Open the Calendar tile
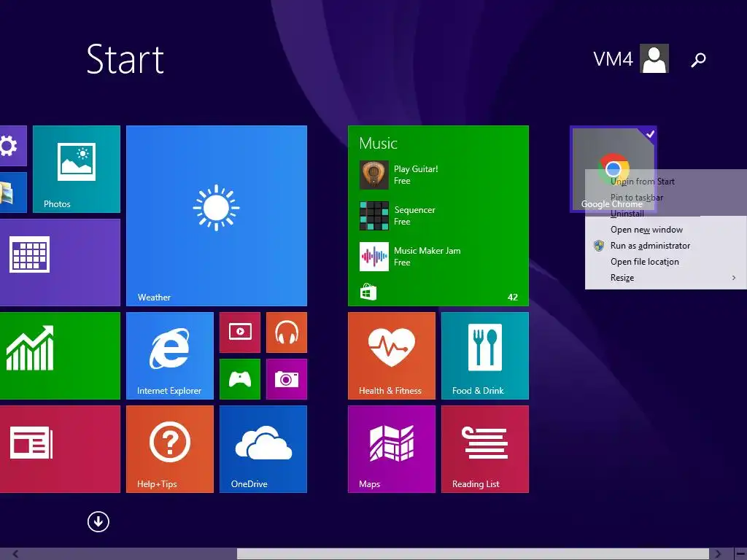This screenshot has width=747, height=560. click(x=60, y=262)
